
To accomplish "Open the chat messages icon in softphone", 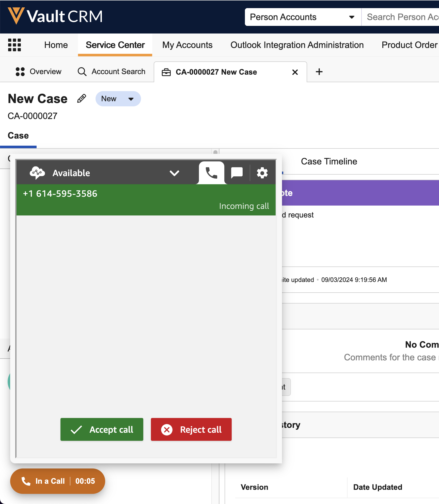I will (237, 173).
